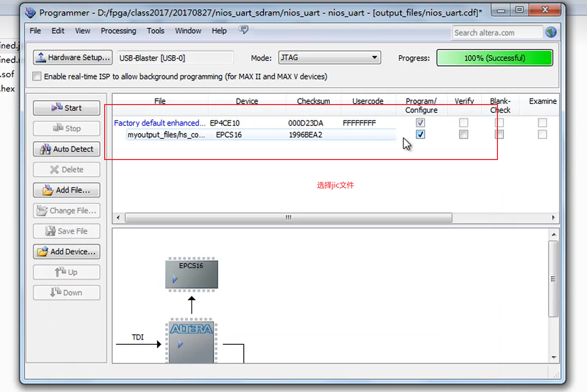The width and height of the screenshot is (587, 392).
Task: Click the Program/Configure column header
Action: [422, 106]
